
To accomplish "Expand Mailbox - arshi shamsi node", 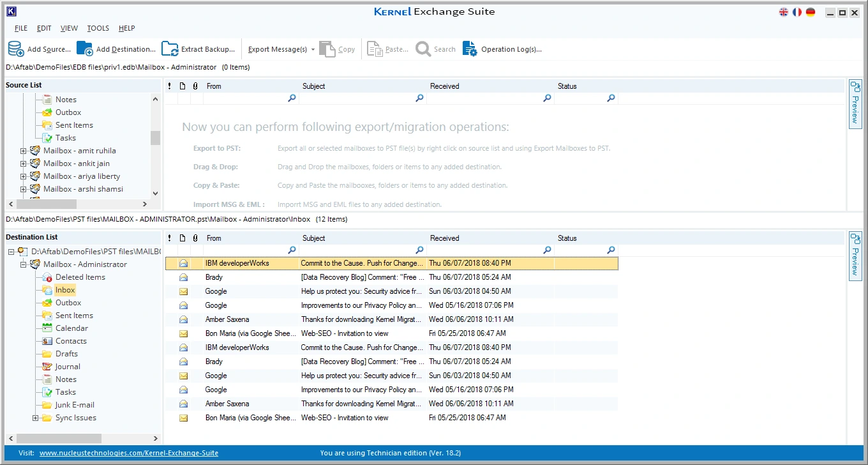I will point(23,189).
